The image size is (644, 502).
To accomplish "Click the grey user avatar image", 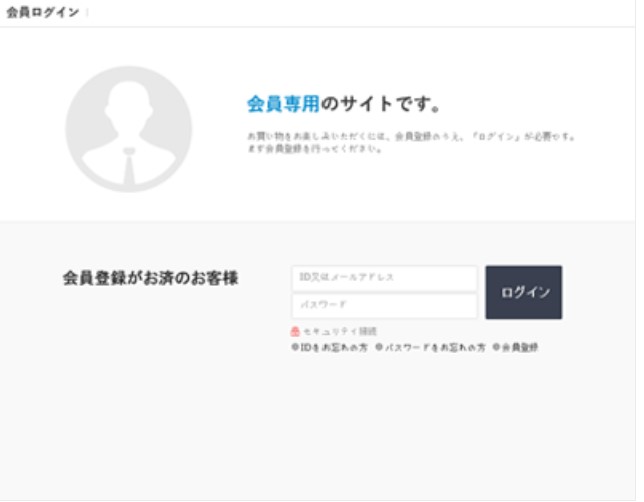I will tap(129, 129).
